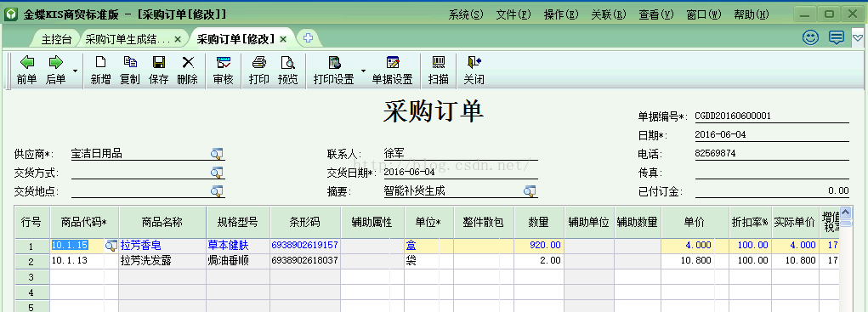This screenshot has height=312, width=868.
Task: Click the smiley face feedback icon
Action: tap(811, 37)
